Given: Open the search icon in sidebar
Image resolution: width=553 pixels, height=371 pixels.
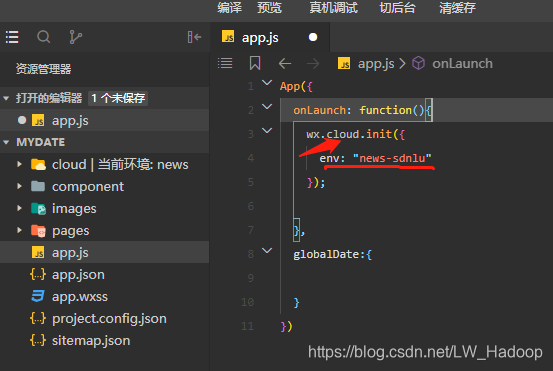Looking at the screenshot, I should [x=44, y=37].
